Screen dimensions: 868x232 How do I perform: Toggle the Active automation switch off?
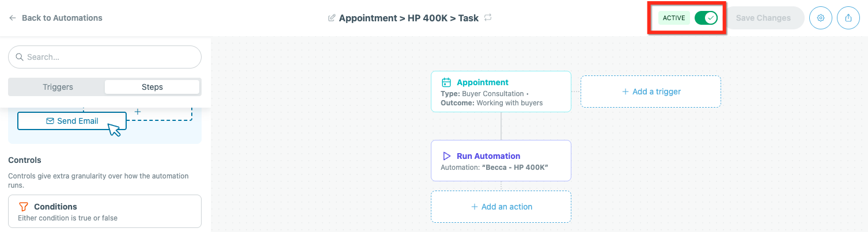706,18
